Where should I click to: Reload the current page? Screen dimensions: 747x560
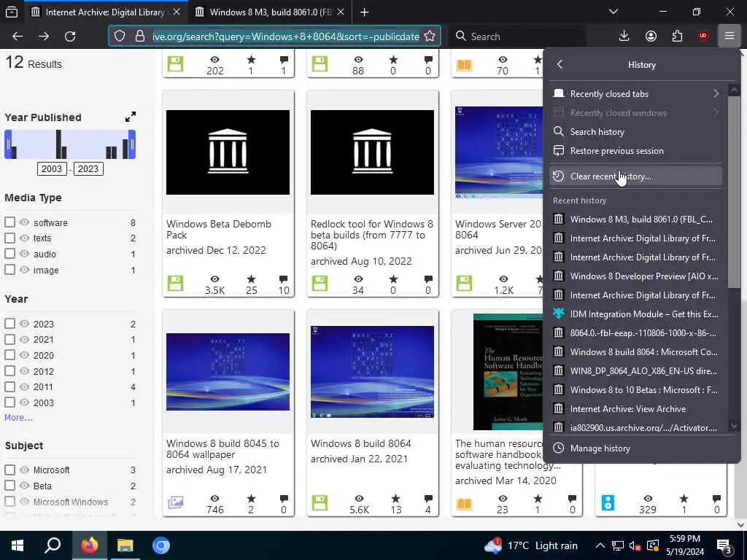(70, 36)
